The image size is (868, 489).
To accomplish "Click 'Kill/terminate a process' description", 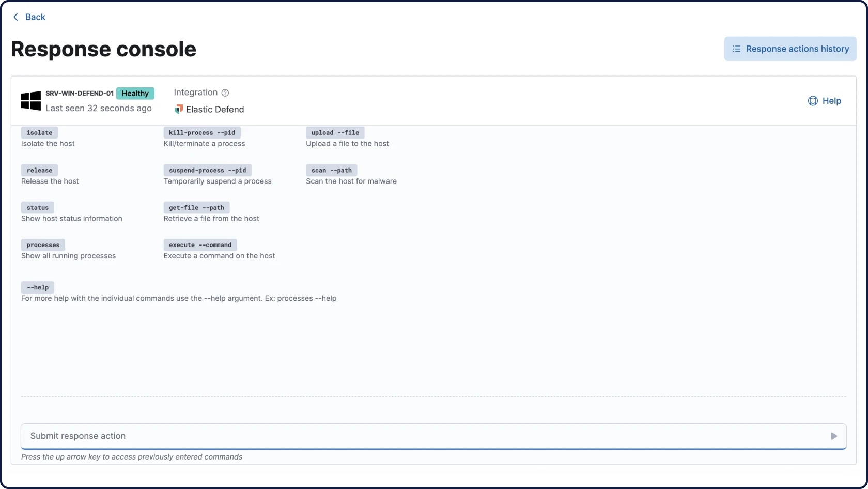I will click(x=205, y=144).
